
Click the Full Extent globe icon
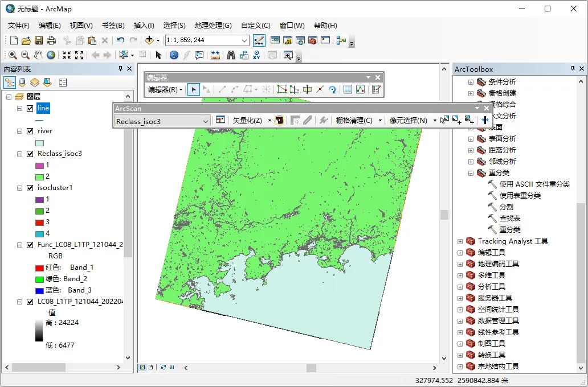[x=51, y=55]
